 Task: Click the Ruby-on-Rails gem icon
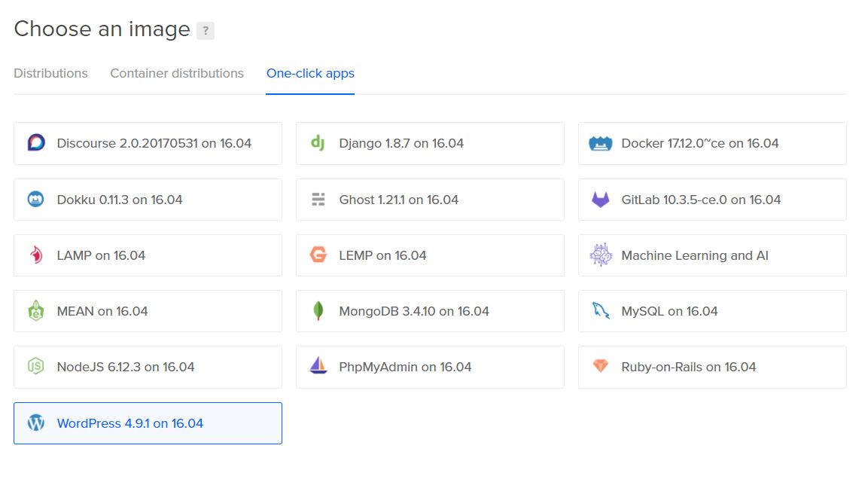click(601, 365)
